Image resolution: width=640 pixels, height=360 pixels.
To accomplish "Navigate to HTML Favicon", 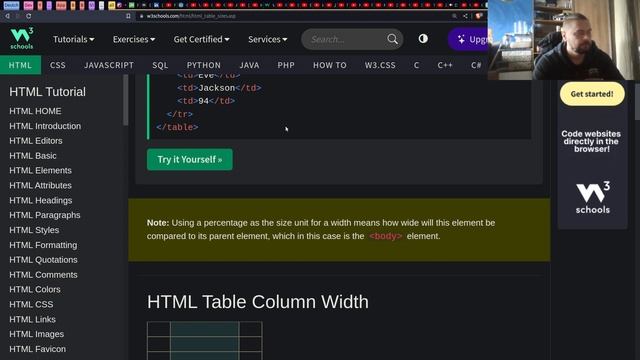I will tap(37, 349).
